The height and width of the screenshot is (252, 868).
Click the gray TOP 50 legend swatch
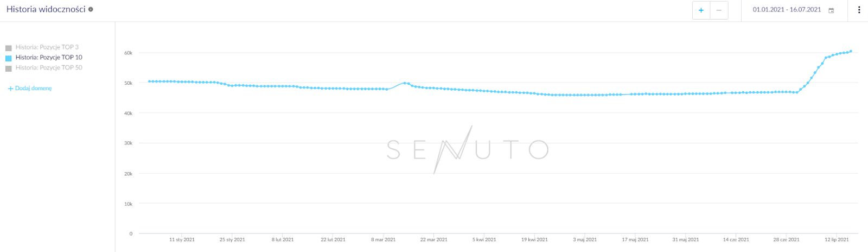pos(9,68)
